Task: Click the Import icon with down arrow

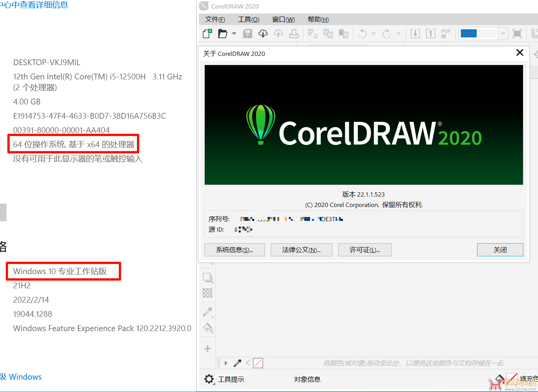Action: point(415,34)
